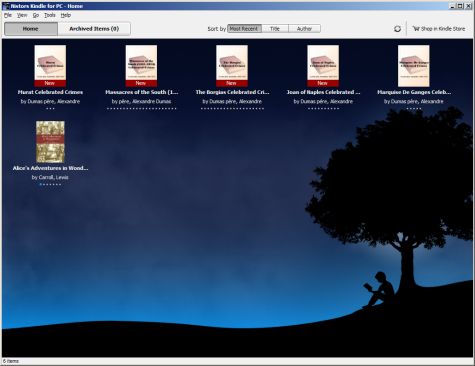Image resolution: width=475 pixels, height=366 pixels.
Task: Click the Kindle app icon in title bar
Action: [6, 6]
